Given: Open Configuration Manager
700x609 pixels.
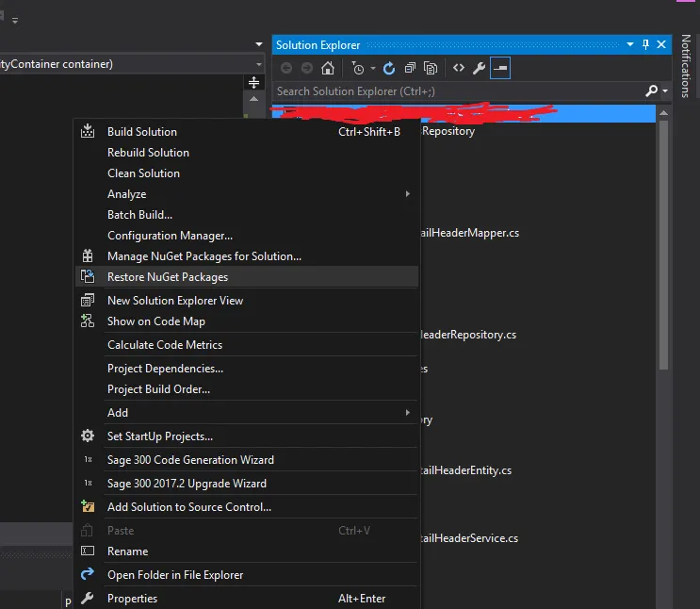Looking at the screenshot, I should 247,236.
